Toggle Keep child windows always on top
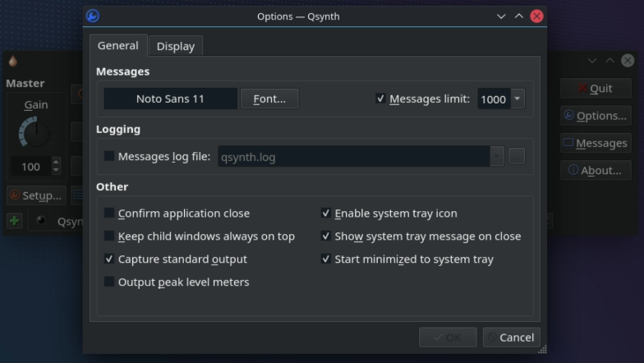Image resolution: width=644 pixels, height=363 pixels. [x=109, y=237]
